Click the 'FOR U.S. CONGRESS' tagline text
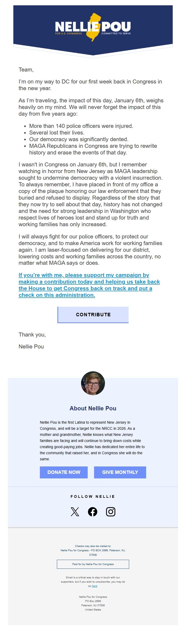 tap(68, 33)
